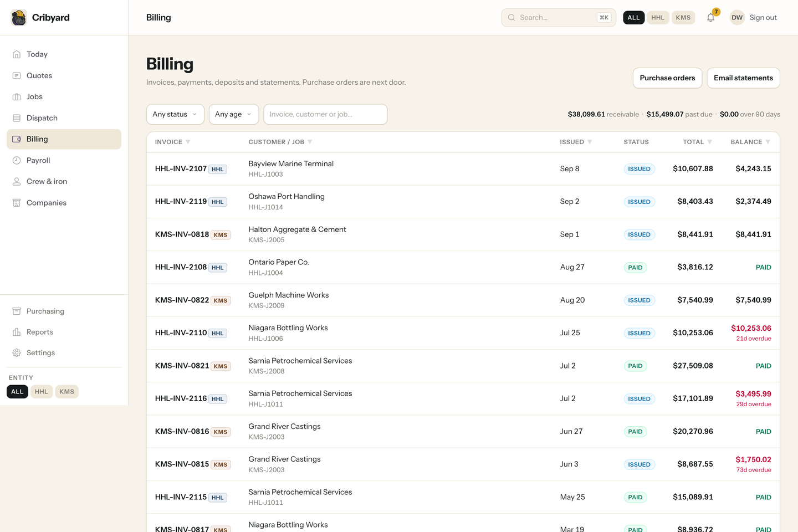Focus the Invoice, customer or job filter
The width and height of the screenshot is (798, 532).
pyautogui.click(x=325, y=114)
